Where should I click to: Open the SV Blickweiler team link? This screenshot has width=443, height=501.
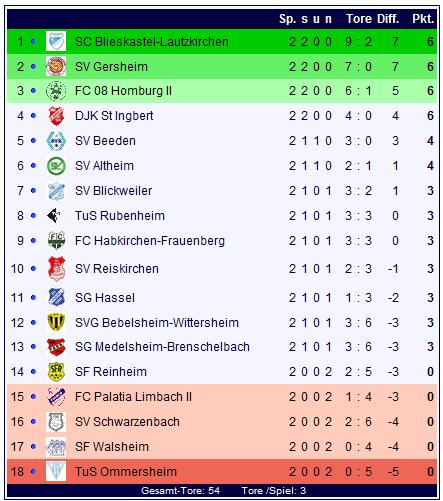[x=113, y=191]
